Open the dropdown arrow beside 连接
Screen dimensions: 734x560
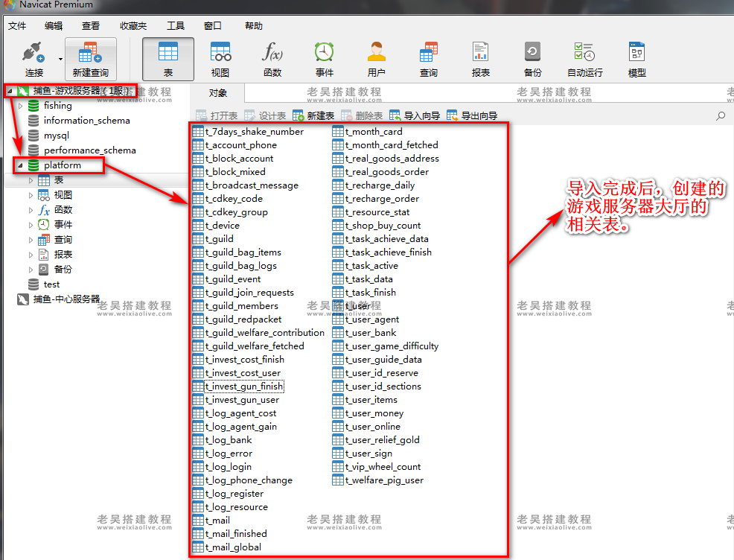pyautogui.click(x=60, y=58)
